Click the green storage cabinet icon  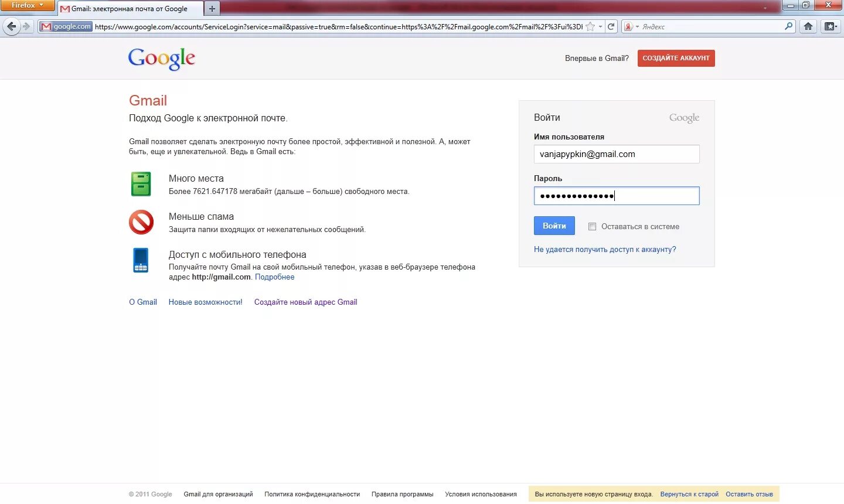pyautogui.click(x=141, y=184)
